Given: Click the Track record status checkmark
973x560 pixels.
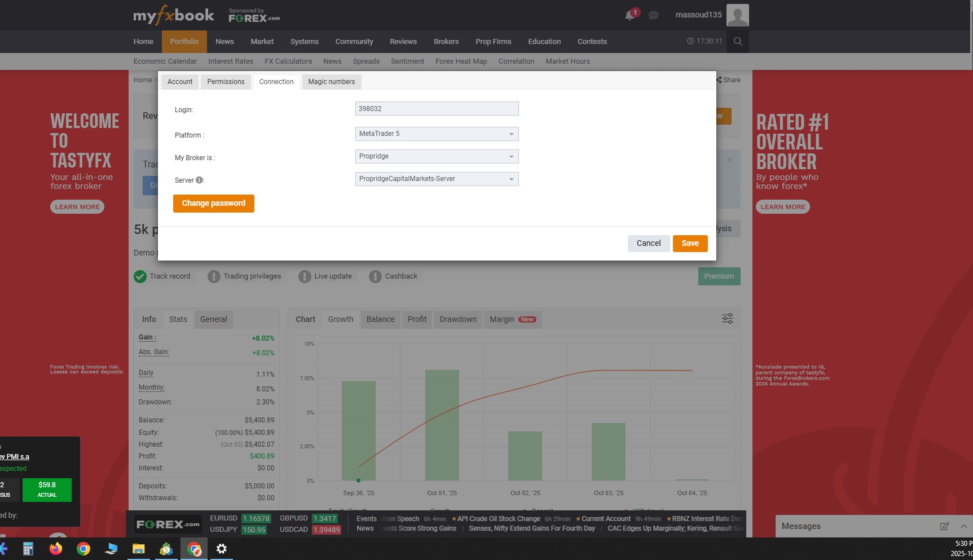Looking at the screenshot, I should click(140, 276).
